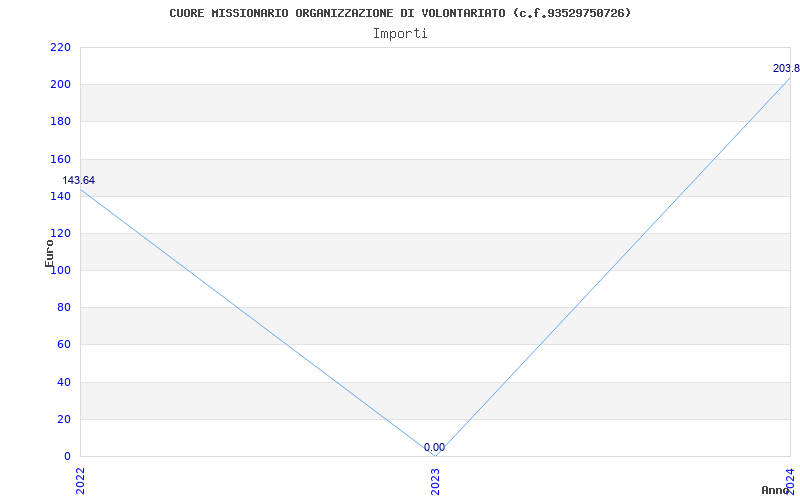The image size is (800, 500).
Task: Click the 0 y-axis tick label
Action: pos(67,457)
